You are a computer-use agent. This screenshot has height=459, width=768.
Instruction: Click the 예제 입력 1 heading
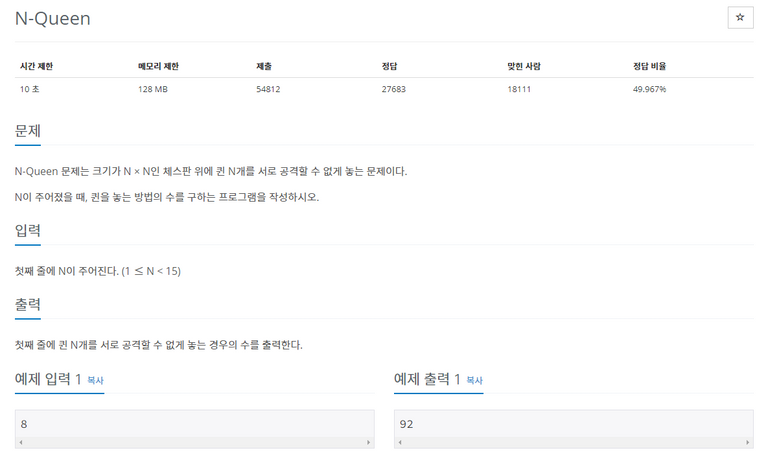pyautogui.click(x=48, y=379)
